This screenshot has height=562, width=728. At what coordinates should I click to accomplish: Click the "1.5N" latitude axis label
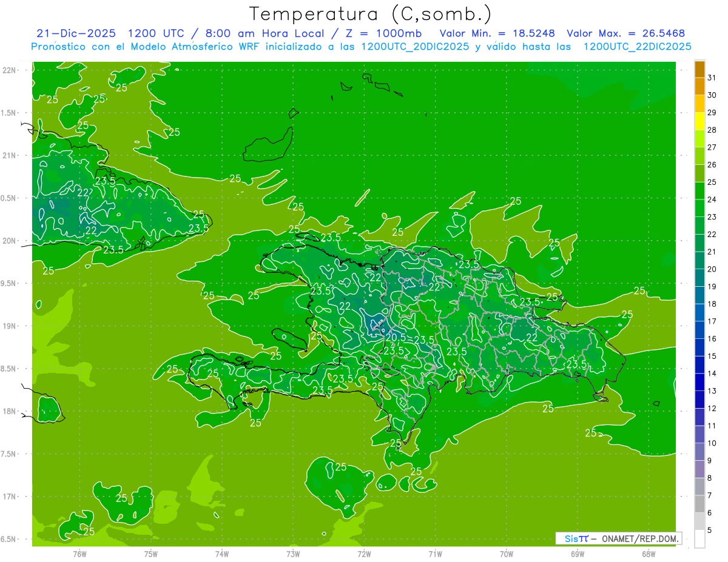click(x=9, y=113)
